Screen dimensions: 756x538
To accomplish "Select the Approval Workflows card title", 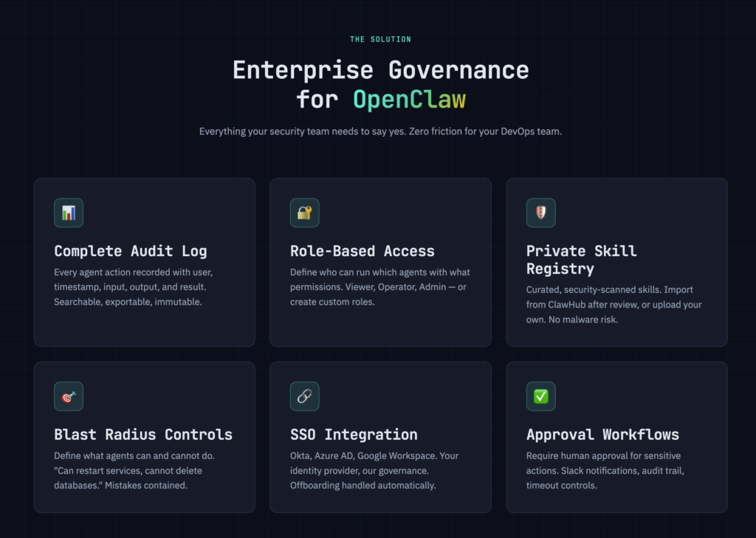I will coord(602,435).
